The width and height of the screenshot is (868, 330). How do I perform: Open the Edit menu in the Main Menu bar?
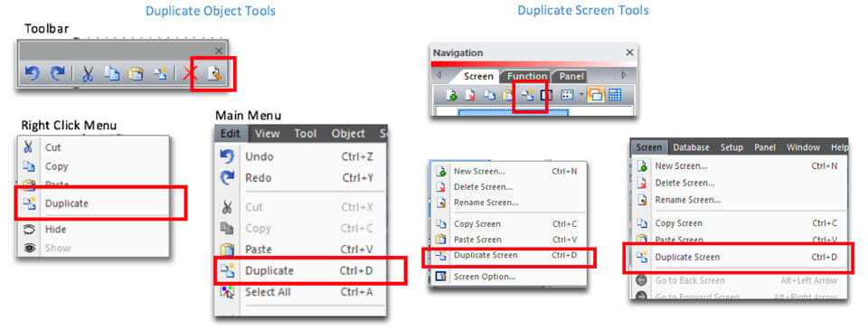tap(231, 134)
